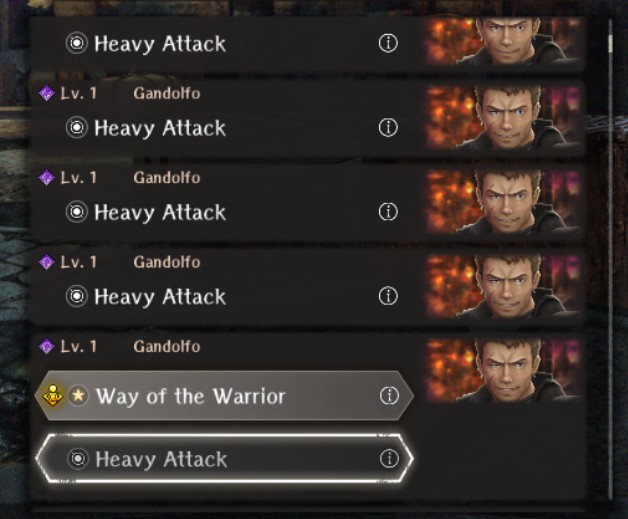Click the list scrollbar thumb
The width and height of the screenshot is (628, 519).
610,43
